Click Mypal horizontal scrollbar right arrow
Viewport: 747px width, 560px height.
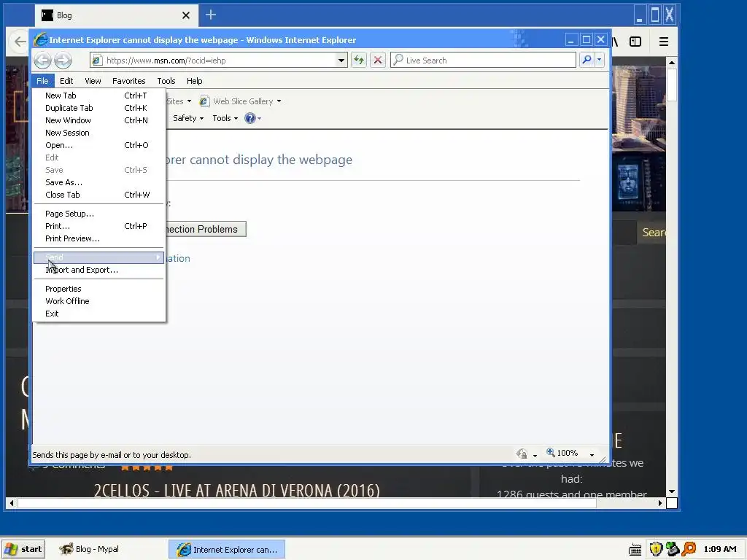tap(659, 503)
